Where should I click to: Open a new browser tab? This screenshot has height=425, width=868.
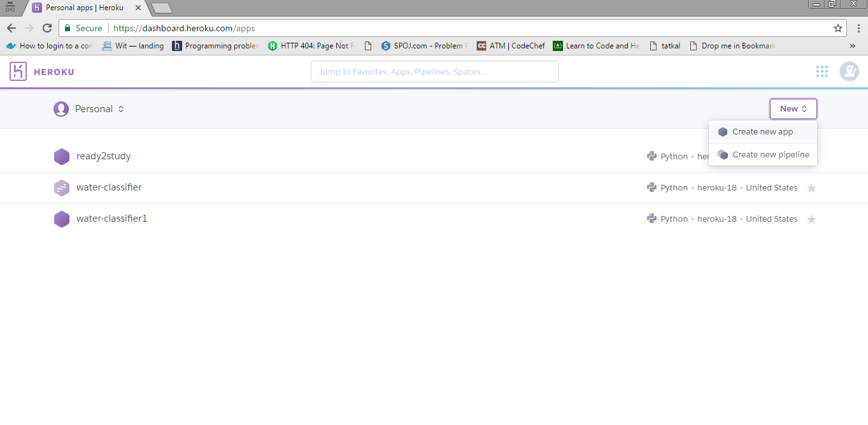[162, 8]
